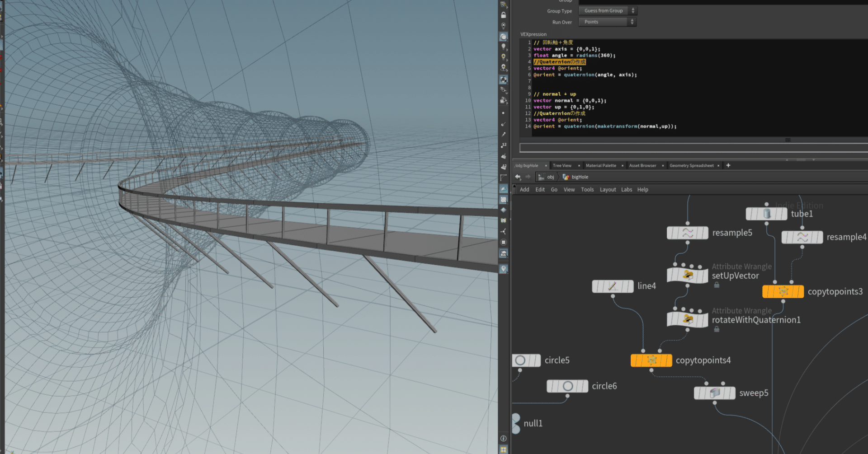Select the circle6 node icon
This screenshot has width=868, height=454.
click(x=568, y=386)
